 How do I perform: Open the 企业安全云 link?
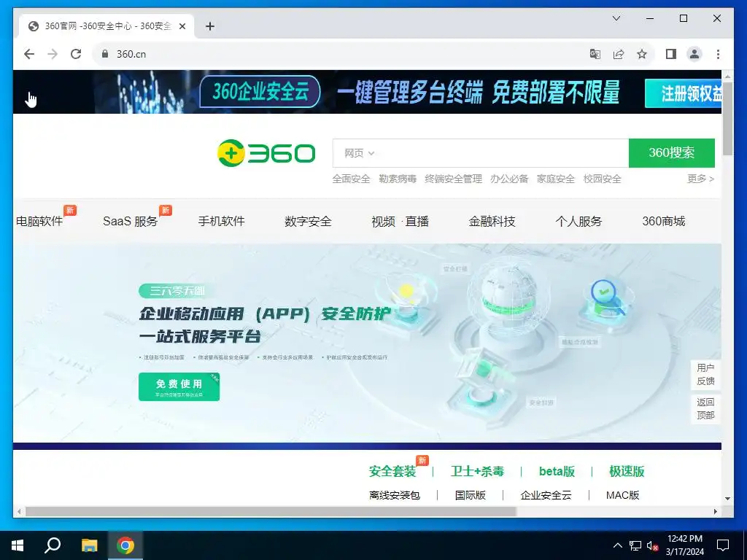546,495
